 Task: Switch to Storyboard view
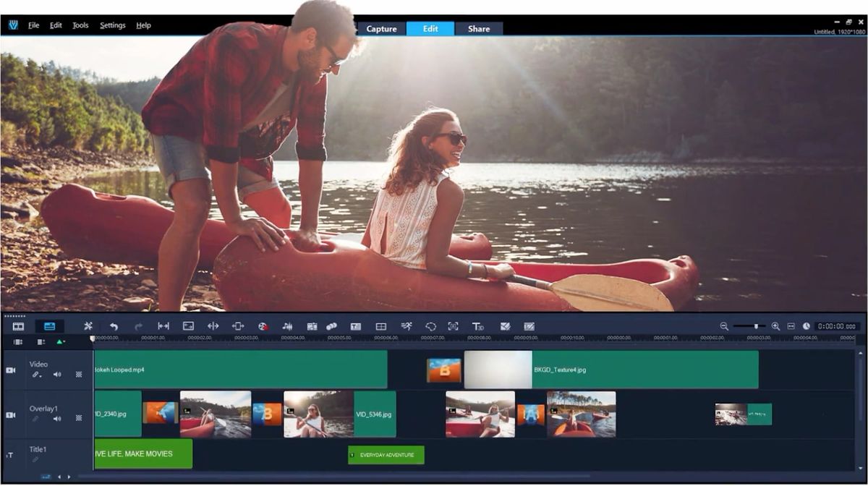(x=18, y=327)
